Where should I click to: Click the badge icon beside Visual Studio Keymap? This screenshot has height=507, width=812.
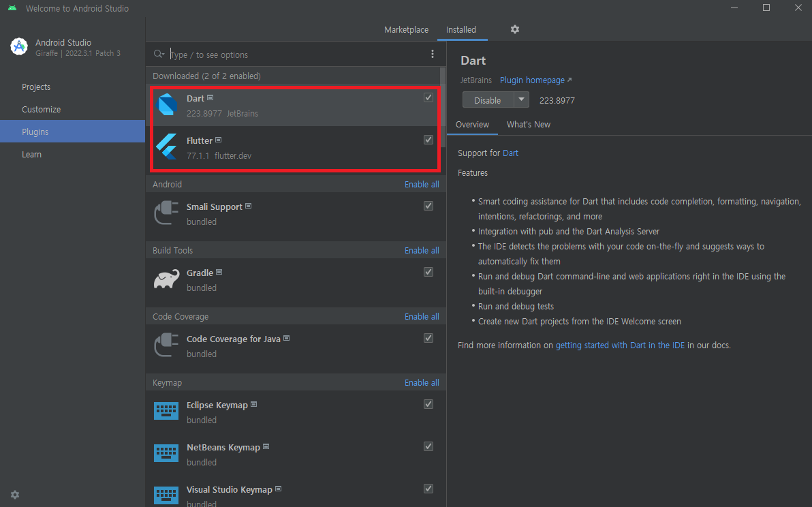click(x=278, y=489)
